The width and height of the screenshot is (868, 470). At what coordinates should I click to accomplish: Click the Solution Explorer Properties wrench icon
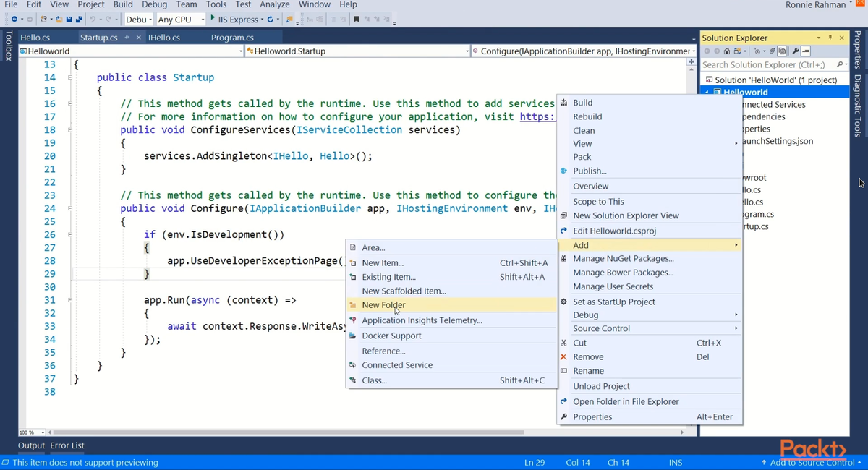(796, 51)
